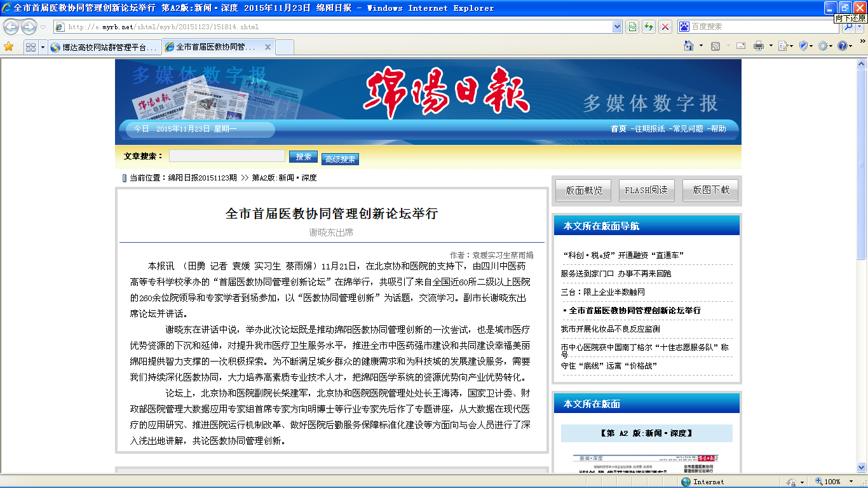868x488 pixels.
Task: Click the 文章搜索 text input field
Action: point(227,156)
